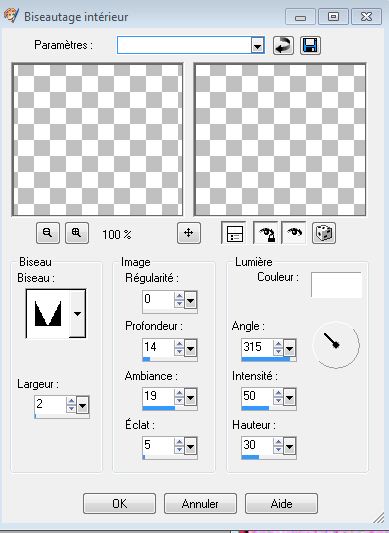Click the blue slider bar under Angle

coord(269,359)
